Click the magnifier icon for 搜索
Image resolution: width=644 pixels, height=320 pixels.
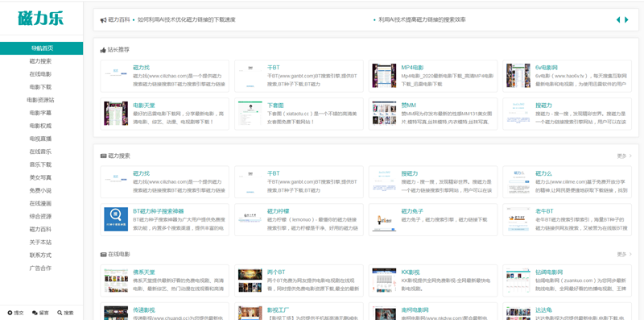click(x=60, y=313)
